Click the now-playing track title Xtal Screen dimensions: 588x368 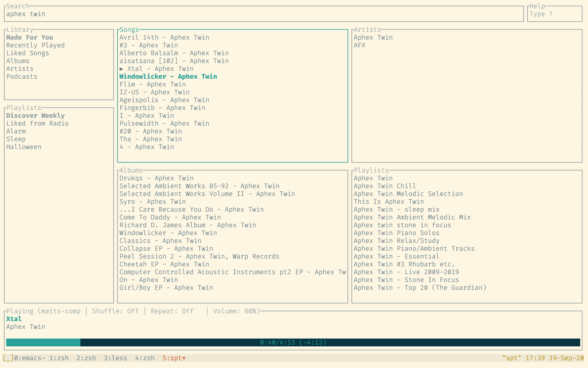coord(14,319)
